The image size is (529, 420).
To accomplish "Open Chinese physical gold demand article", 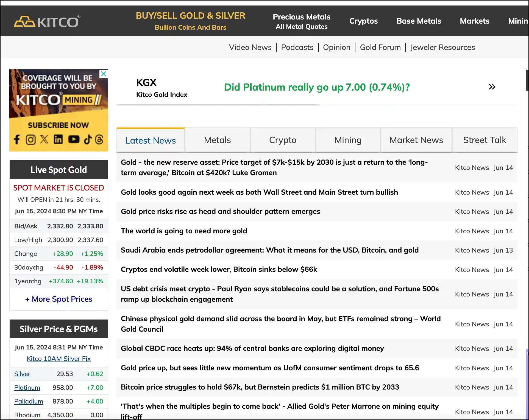I will pos(281,324).
